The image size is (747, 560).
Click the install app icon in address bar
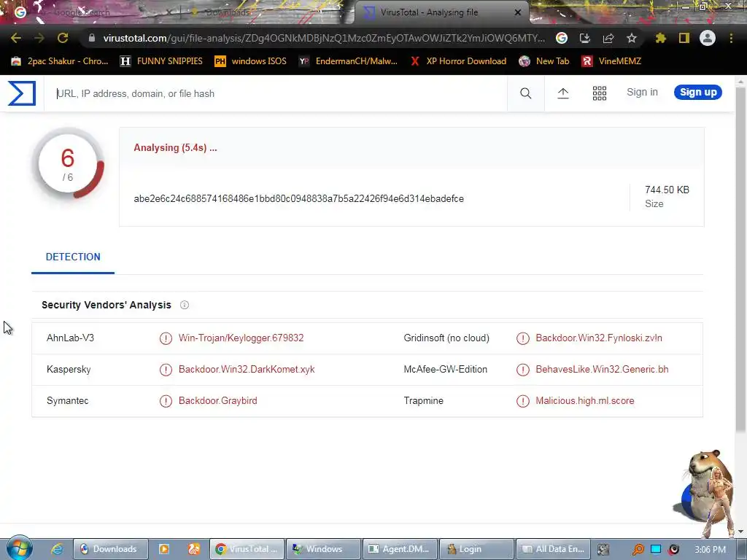click(584, 38)
